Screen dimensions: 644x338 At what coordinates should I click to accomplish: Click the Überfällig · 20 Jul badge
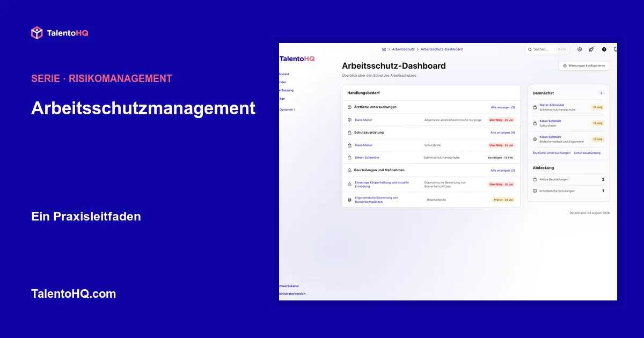point(501,120)
